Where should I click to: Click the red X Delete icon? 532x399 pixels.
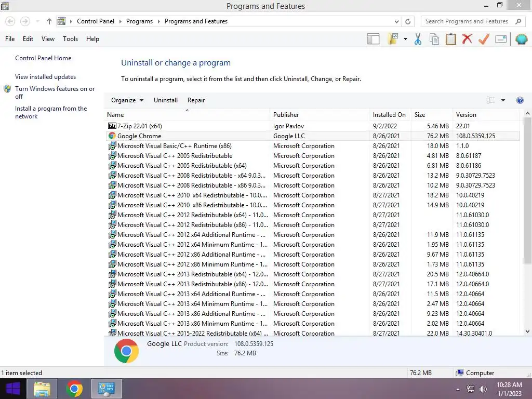pyautogui.click(x=467, y=38)
